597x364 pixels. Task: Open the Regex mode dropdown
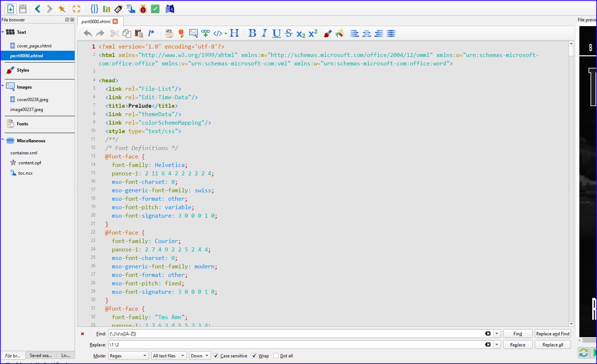[128, 356]
